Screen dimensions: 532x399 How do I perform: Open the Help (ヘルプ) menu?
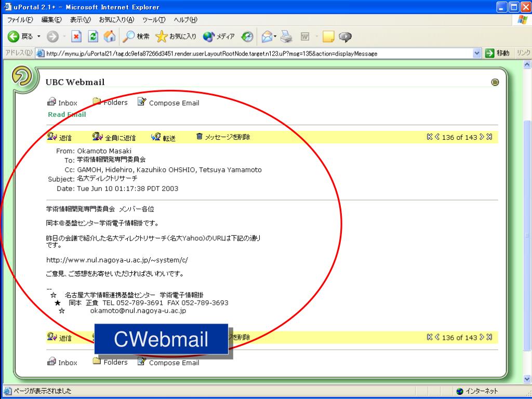(x=185, y=20)
